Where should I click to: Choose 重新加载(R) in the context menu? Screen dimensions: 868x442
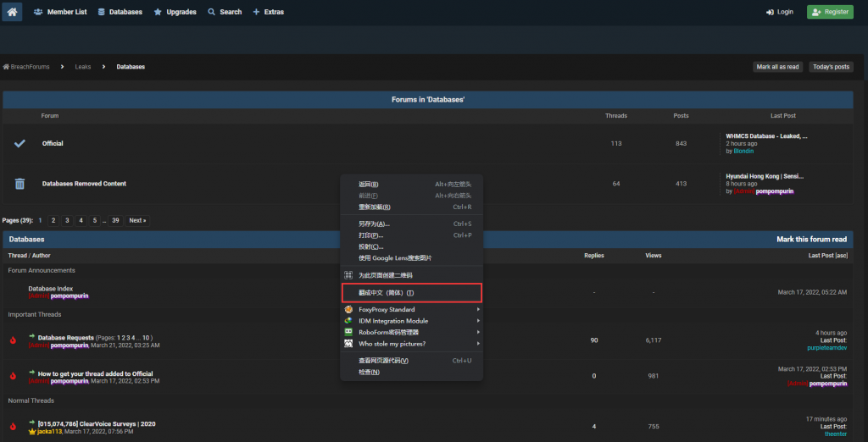click(411, 207)
